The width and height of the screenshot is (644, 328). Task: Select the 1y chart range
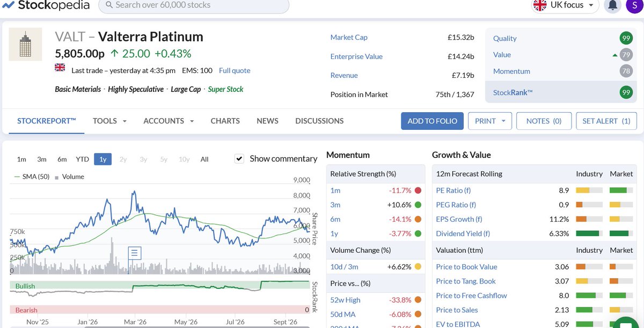[x=103, y=159]
